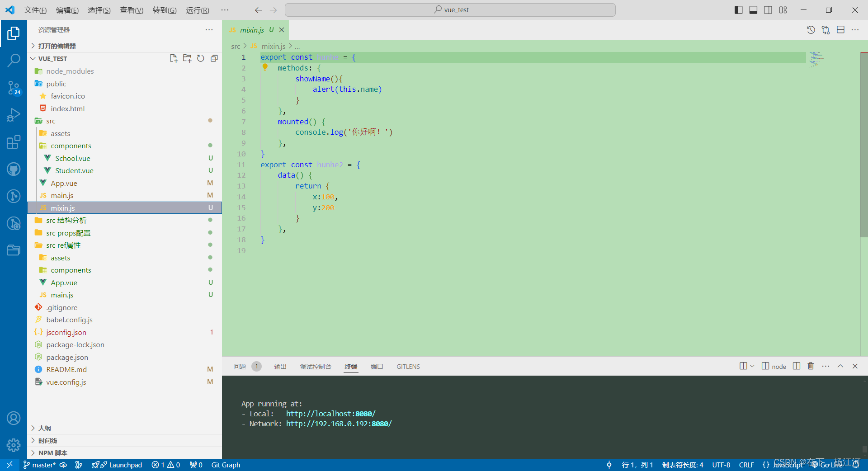Kill the terminal with trash icon
Screen dimensions: 868x471
[x=811, y=366]
